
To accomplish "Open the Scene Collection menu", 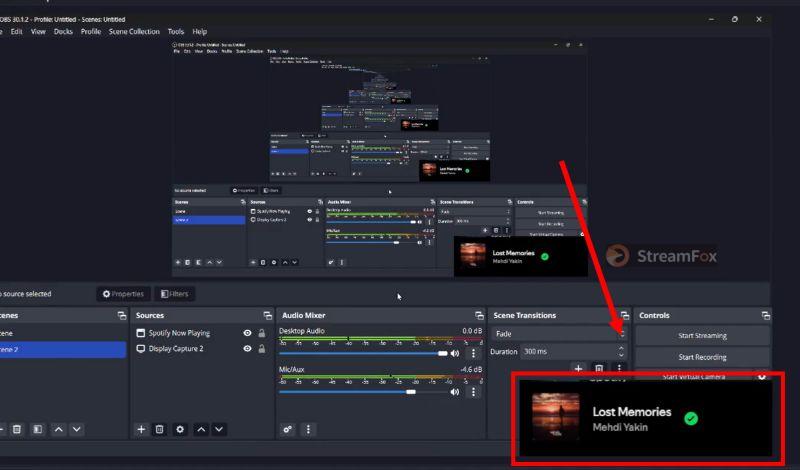I will coord(134,31).
